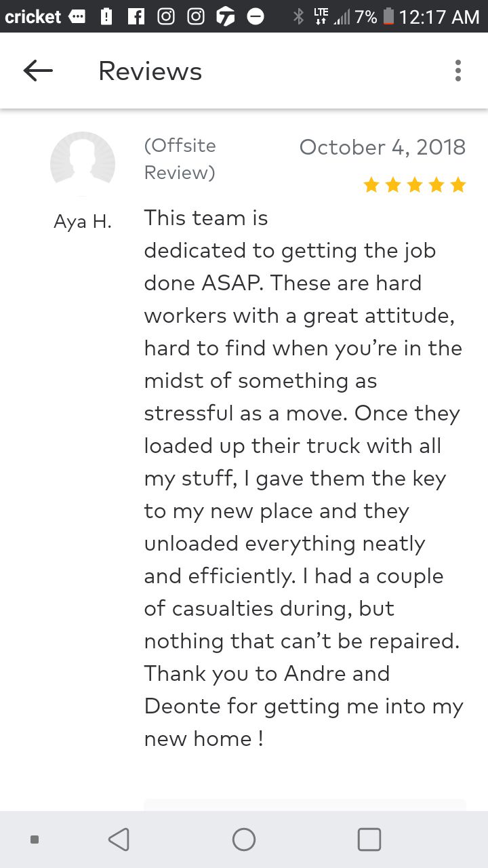The image size is (488, 868).
Task: Open Recent apps square button
Action: 369,840
